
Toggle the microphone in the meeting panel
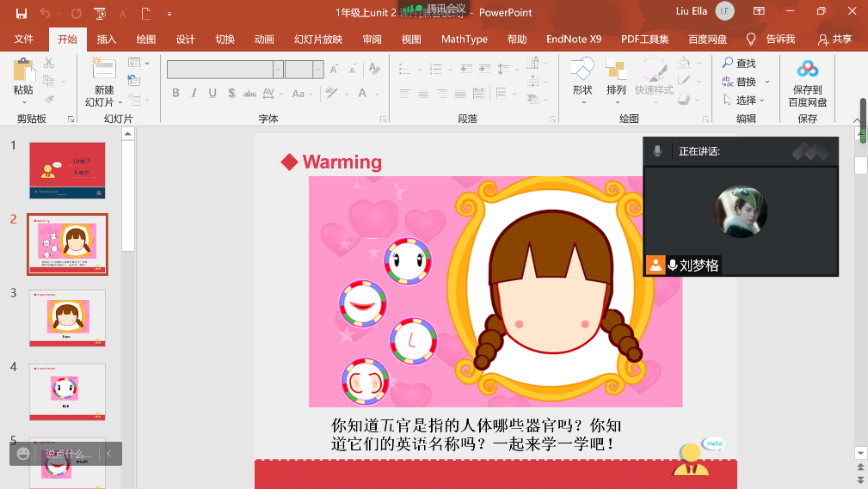657,151
